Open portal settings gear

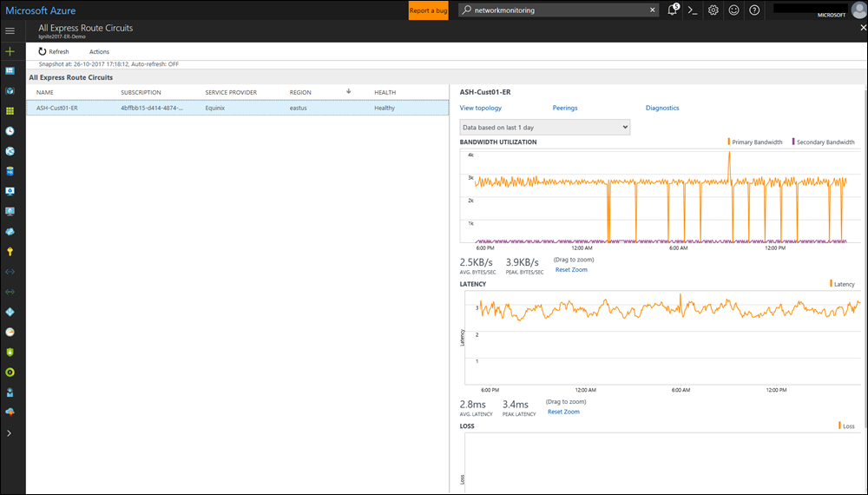[x=713, y=10]
